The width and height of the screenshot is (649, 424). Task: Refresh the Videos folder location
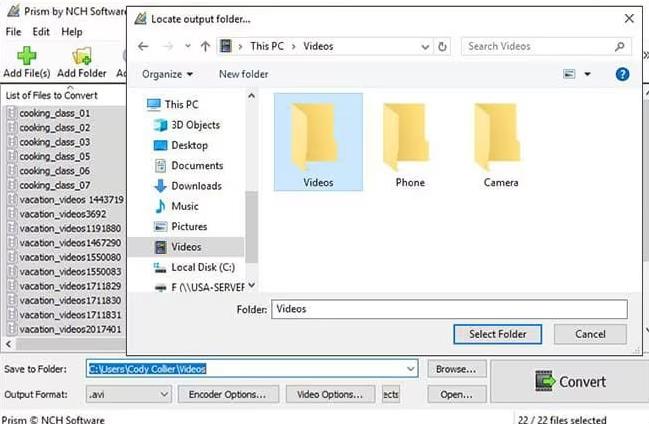tap(442, 46)
